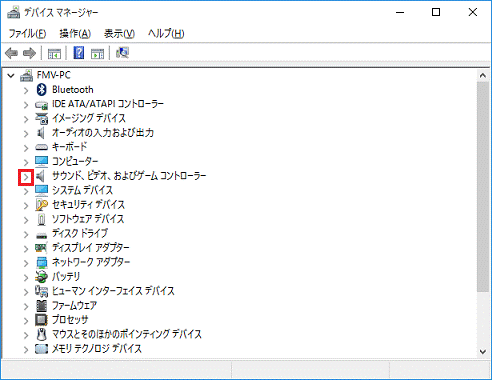Click the メモリ テクノロジ デバイス icon

41,349
